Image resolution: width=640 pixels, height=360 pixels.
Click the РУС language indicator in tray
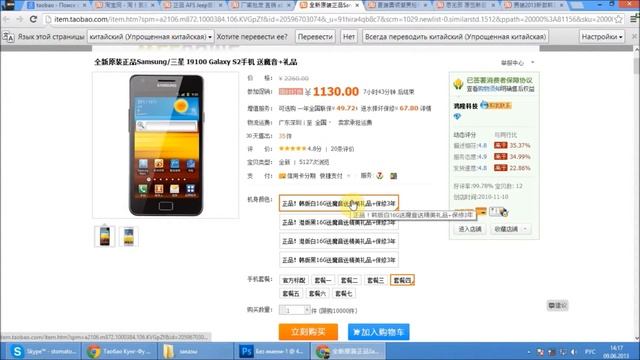[x=590, y=352]
